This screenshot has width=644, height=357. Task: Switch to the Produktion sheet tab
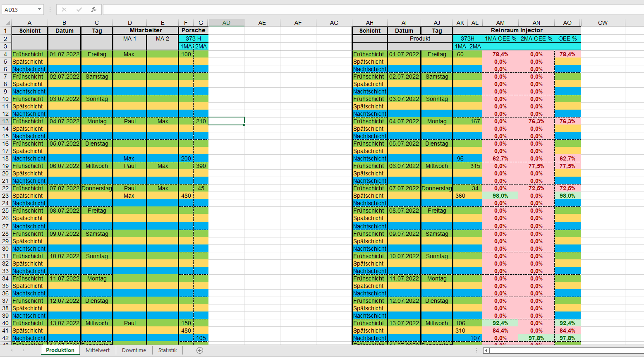pos(60,350)
